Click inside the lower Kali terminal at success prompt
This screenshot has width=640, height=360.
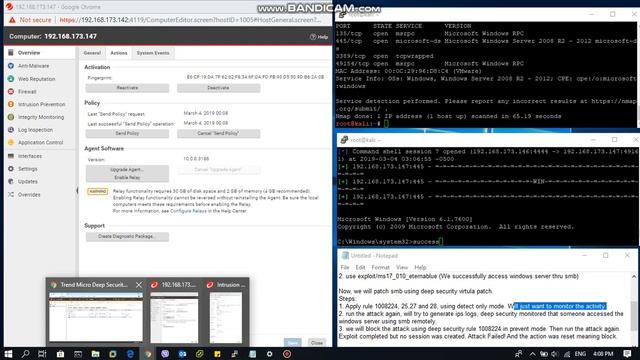click(440, 242)
